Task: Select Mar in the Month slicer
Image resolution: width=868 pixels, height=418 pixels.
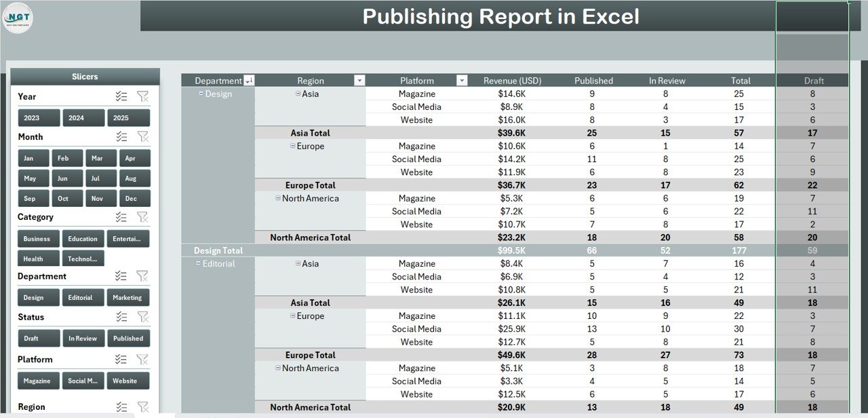Action: point(101,158)
